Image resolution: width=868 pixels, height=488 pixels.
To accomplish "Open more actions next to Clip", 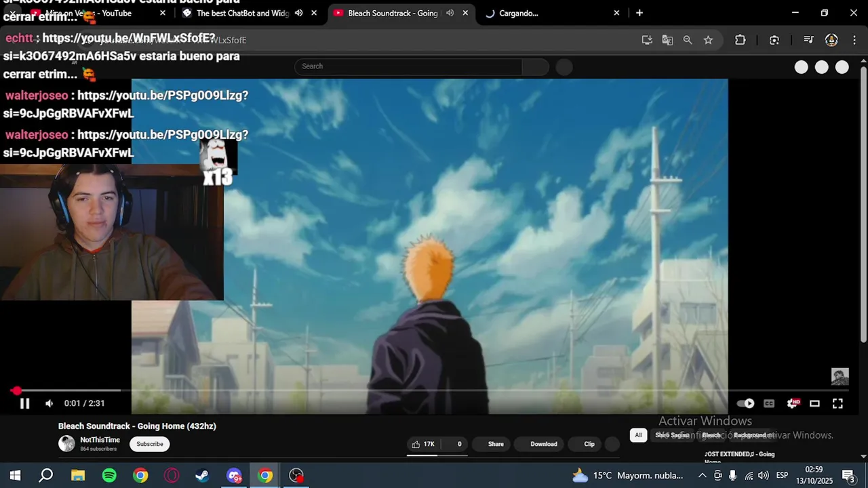I will (x=612, y=444).
